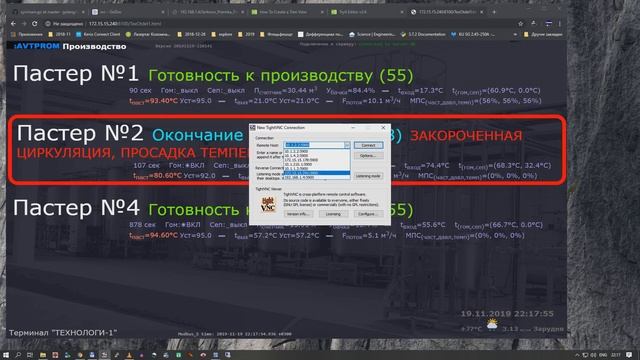Open the Chrome three-dot menu

click(x=560, y=24)
